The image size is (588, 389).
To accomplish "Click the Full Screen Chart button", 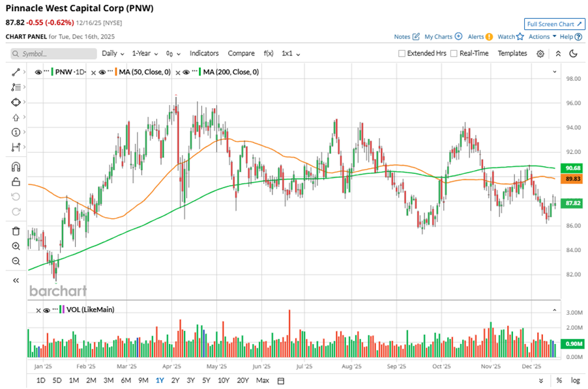I will pos(554,24).
